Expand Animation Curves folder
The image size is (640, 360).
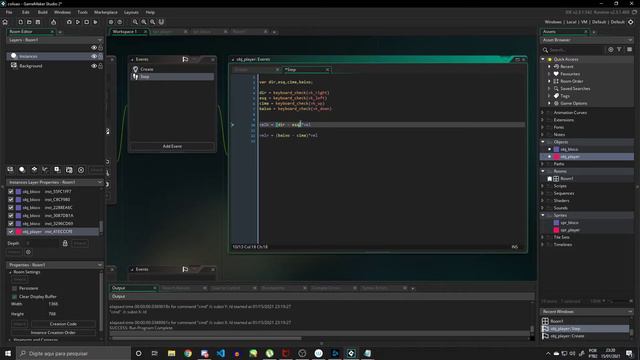pyautogui.click(x=543, y=113)
